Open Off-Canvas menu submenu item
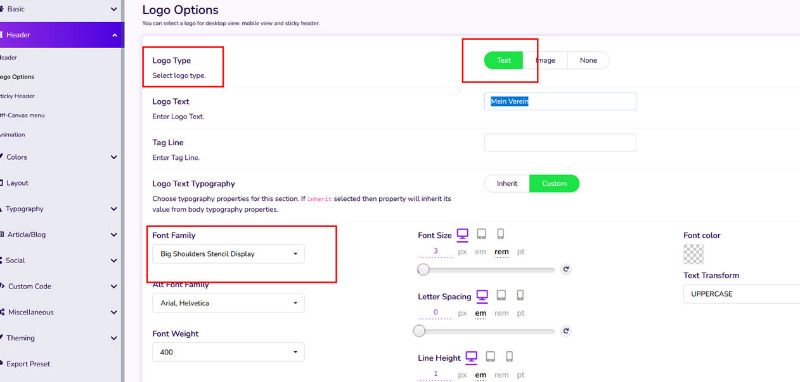The height and width of the screenshot is (382, 800). (x=22, y=115)
